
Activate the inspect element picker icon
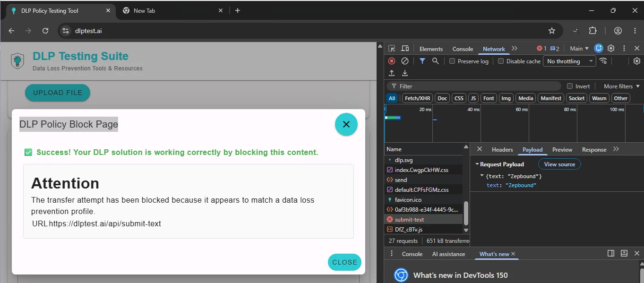392,48
